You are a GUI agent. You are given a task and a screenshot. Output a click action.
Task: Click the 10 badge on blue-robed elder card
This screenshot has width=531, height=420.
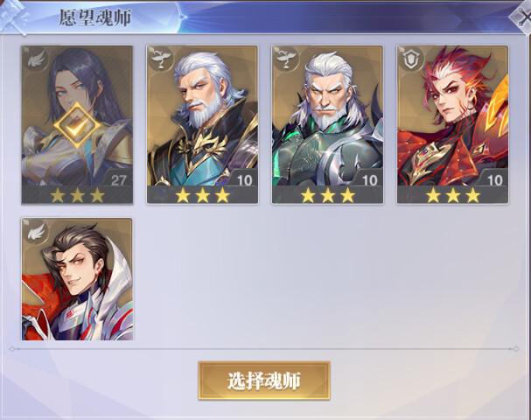coord(245,180)
